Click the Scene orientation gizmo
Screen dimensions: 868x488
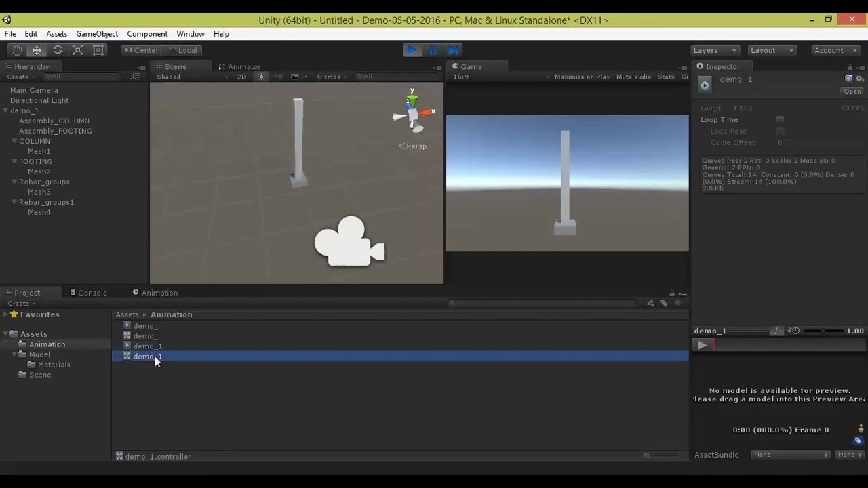(x=413, y=113)
